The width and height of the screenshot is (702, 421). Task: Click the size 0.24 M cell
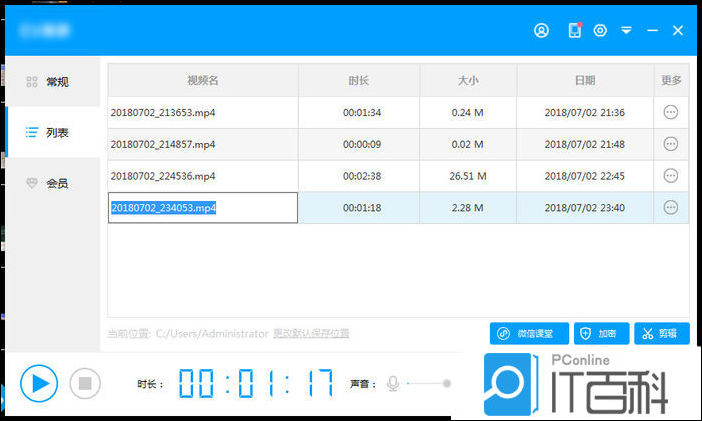(x=468, y=112)
